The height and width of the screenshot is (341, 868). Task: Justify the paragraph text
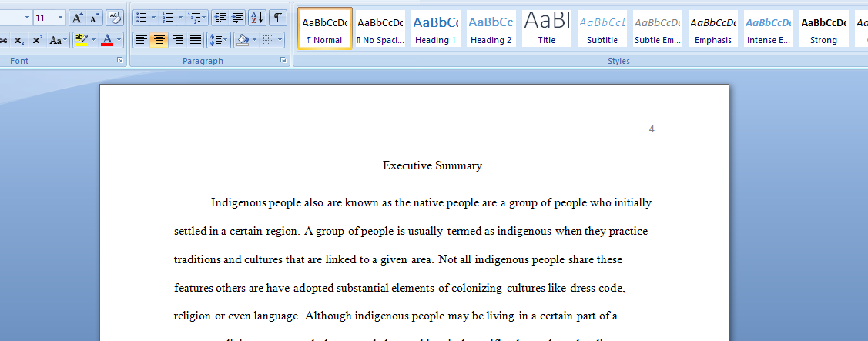coord(196,40)
